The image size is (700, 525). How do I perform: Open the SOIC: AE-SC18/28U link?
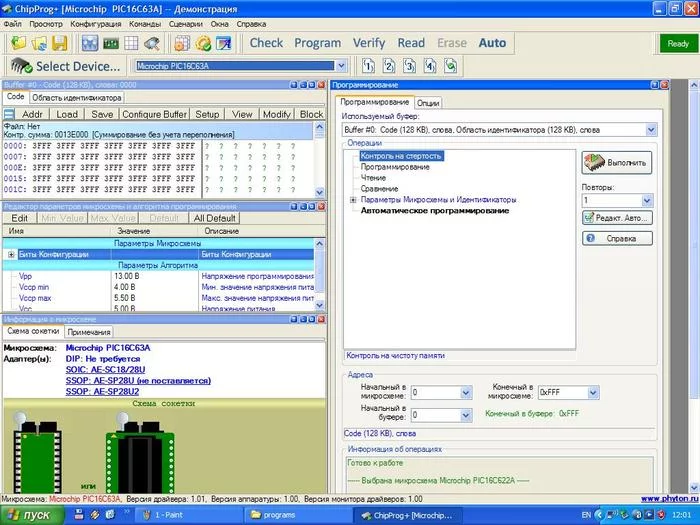(x=105, y=370)
